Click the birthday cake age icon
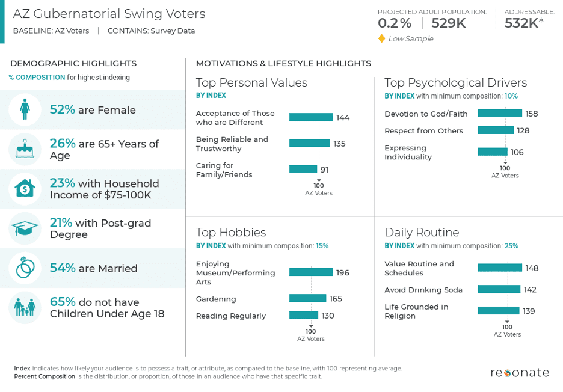563x392 pixels. pos(25,149)
